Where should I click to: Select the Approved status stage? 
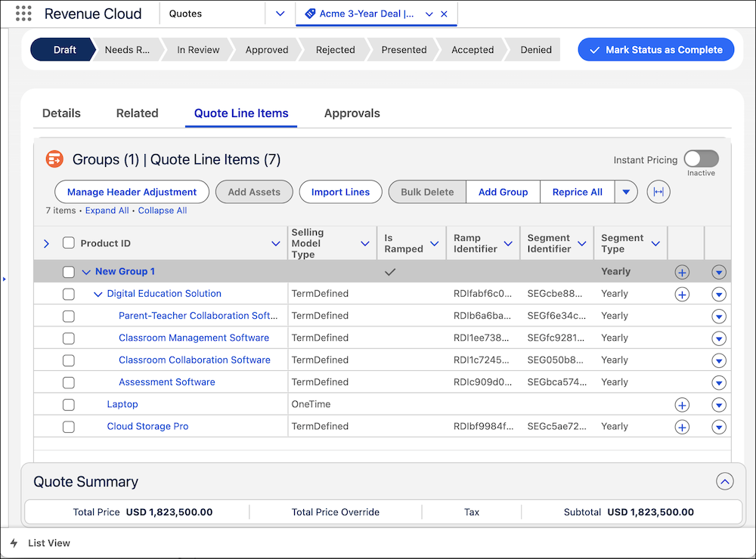click(x=267, y=50)
